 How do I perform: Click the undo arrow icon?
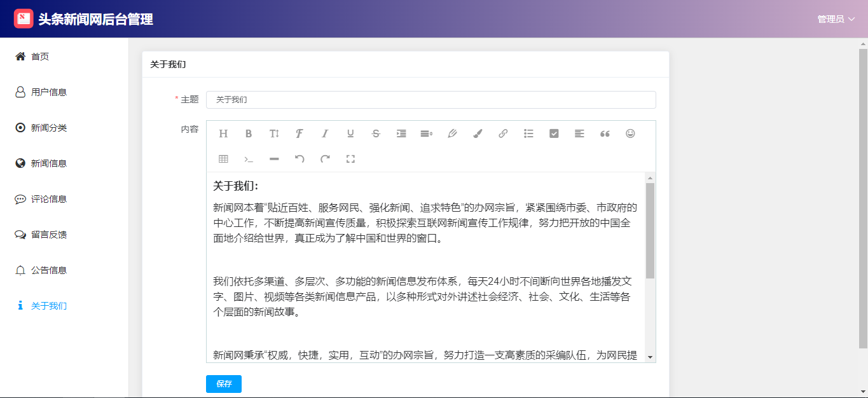pyautogui.click(x=300, y=159)
